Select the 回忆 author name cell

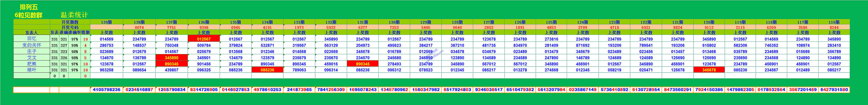(31, 39)
